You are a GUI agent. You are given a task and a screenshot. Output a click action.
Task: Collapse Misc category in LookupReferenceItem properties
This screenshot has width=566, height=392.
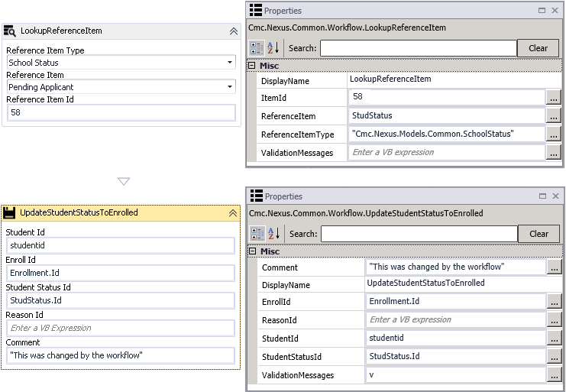[252, 66]
